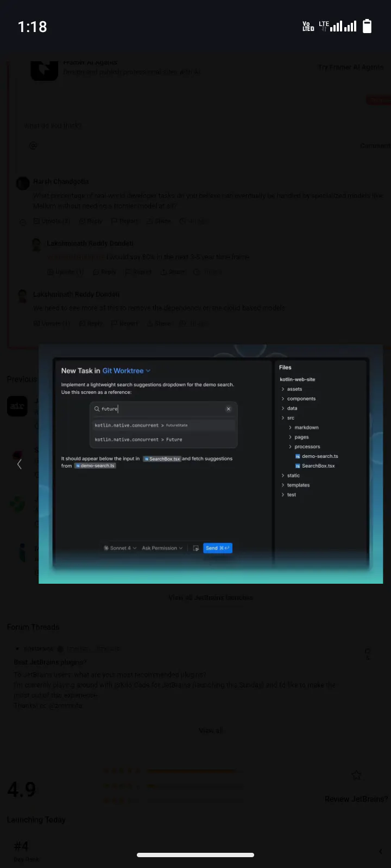Expand the markdown folder
391x868 pixels.
304,427
